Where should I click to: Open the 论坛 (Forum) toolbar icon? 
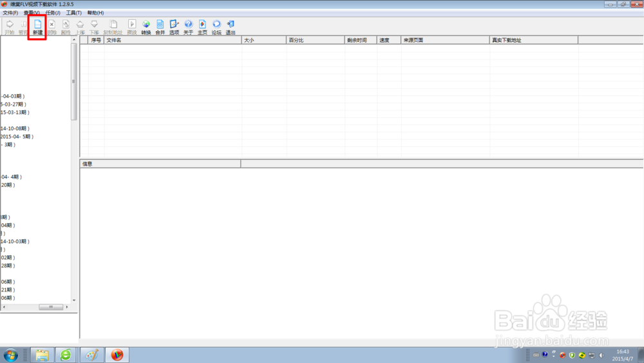pyautogui.click(x=216, y=27)
